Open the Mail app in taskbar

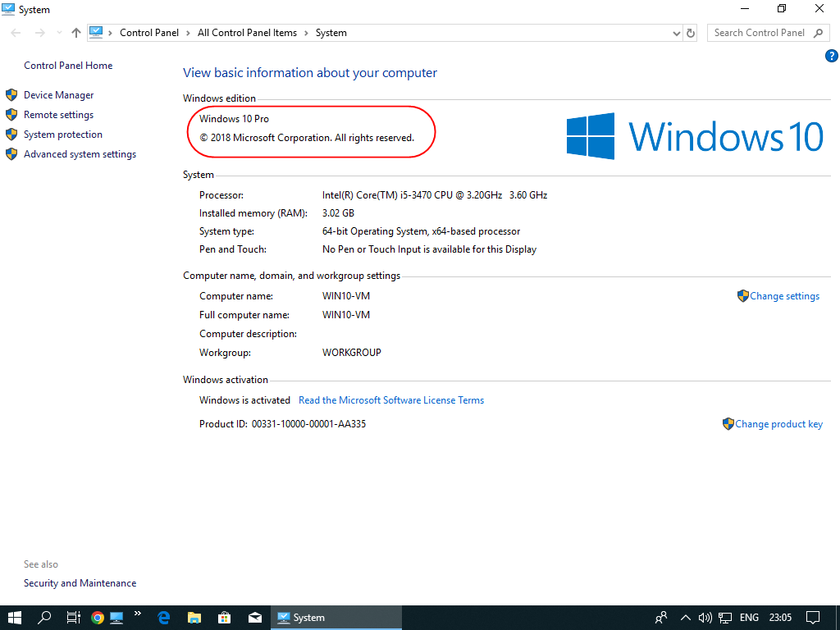coord(255,618)
